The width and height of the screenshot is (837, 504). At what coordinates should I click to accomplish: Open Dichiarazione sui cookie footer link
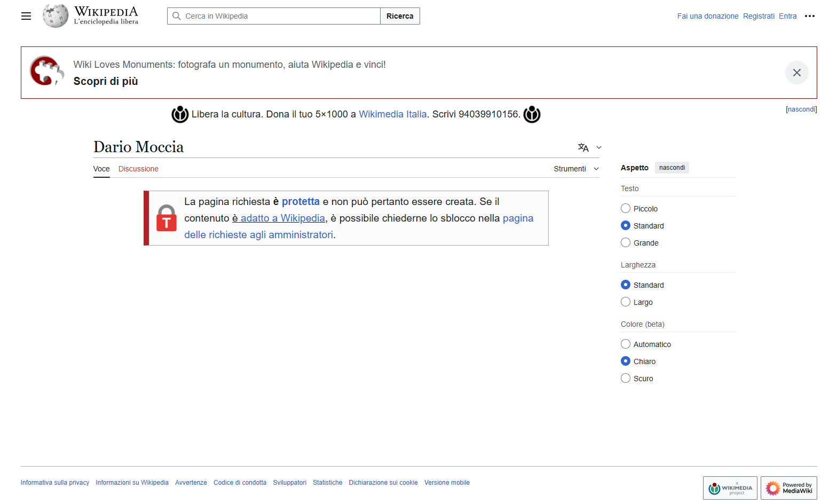383,483
